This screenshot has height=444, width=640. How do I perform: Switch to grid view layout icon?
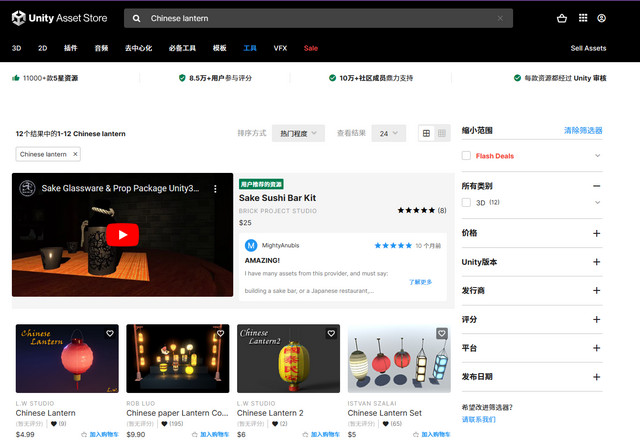426,133
